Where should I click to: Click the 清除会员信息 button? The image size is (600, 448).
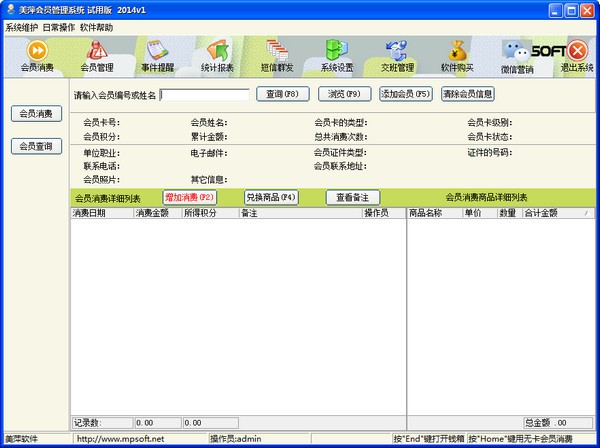(468, 94)
